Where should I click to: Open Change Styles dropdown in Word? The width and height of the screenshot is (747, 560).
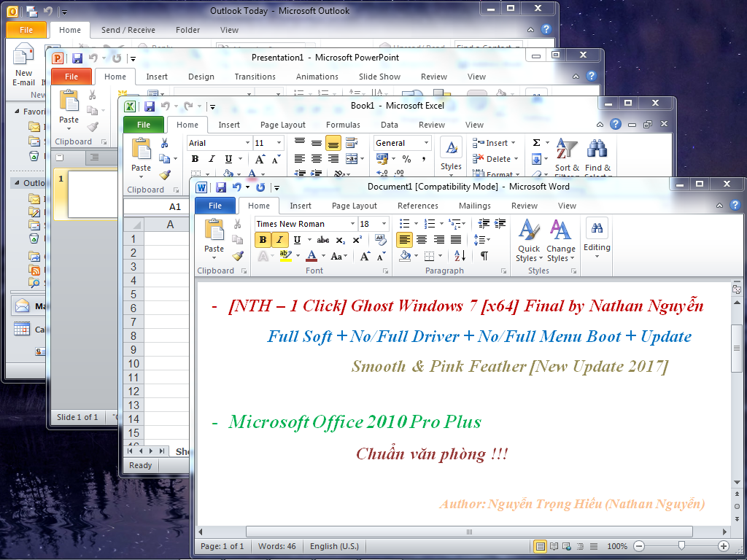click(560, 240)
